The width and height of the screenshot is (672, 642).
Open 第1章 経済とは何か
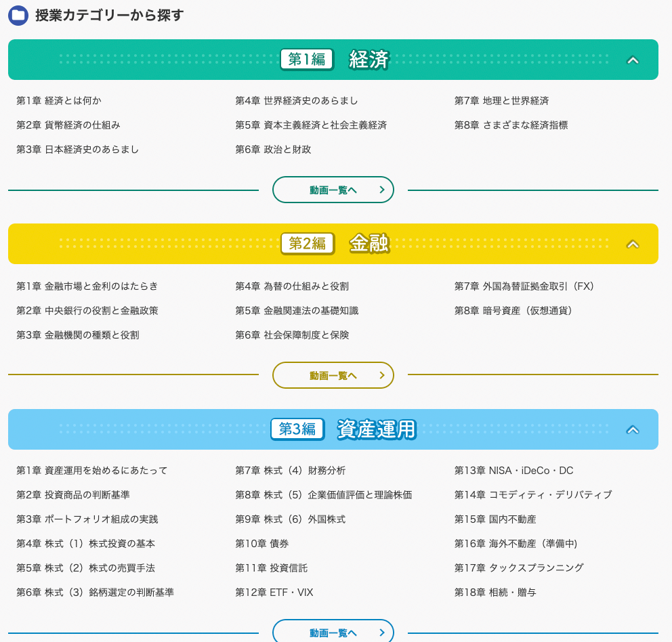[x=59, y=100]
